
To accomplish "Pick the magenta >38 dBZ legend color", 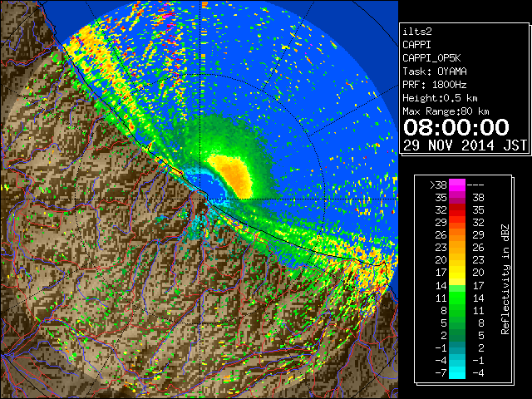I will [x=456, y=185].
